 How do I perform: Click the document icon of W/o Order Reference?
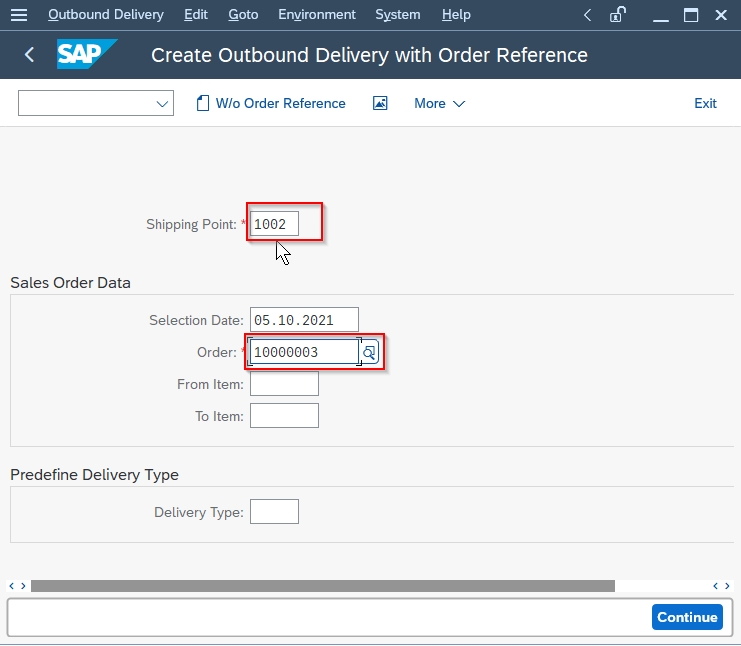pos(203,103)
